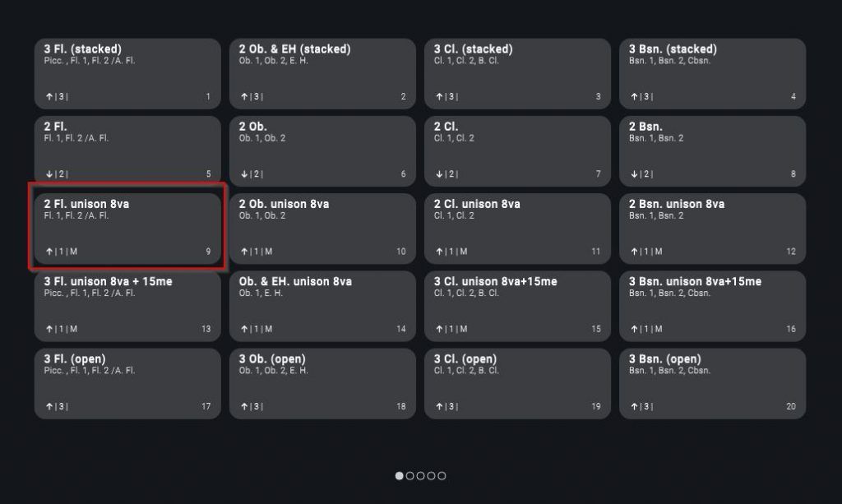
Task: Click the up arrow icon on 2 Ob. unison 8va
Action: [244, 252]
